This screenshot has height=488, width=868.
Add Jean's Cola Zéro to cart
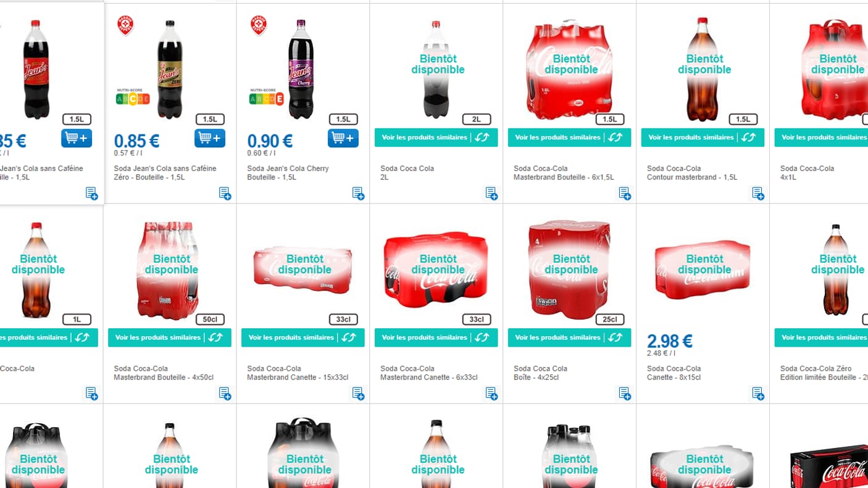tap(210, 138)
